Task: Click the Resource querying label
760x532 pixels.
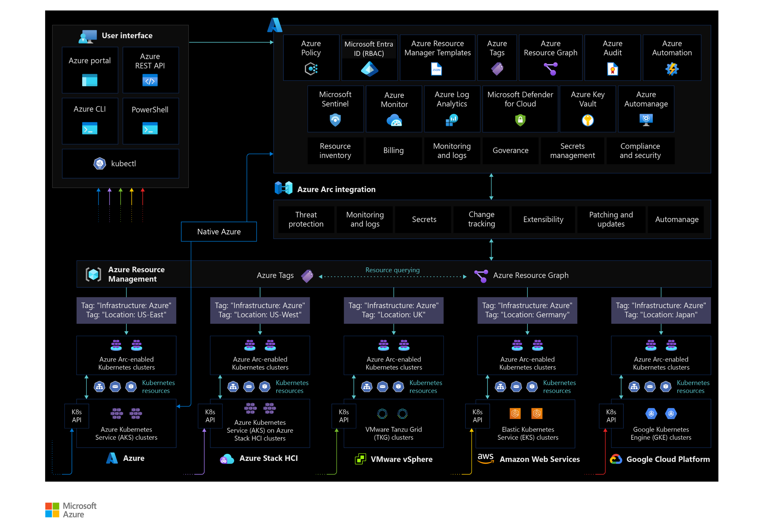Action: [393, 270]
